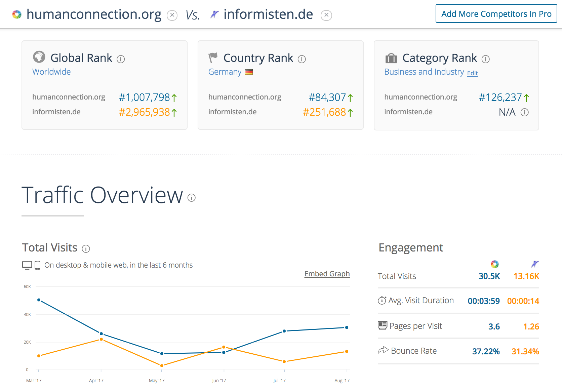Click the mobile phone icon
Viewport: 562px width, 392px height.
(38, 265)
